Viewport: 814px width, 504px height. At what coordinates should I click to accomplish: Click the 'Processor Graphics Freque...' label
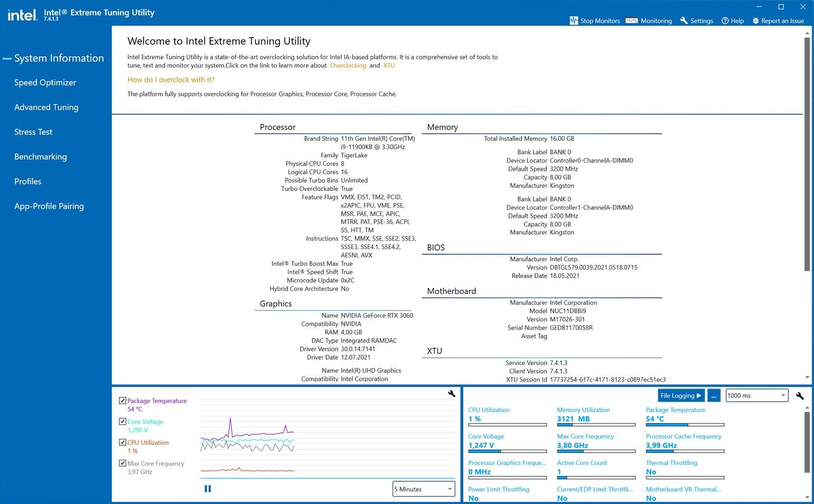point(507,463)
